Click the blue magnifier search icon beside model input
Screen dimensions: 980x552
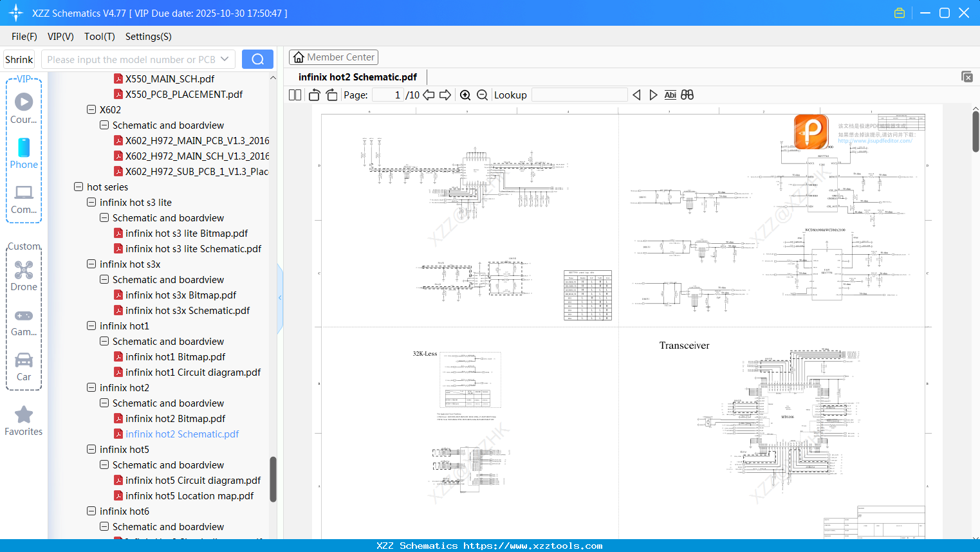[257, 59]
